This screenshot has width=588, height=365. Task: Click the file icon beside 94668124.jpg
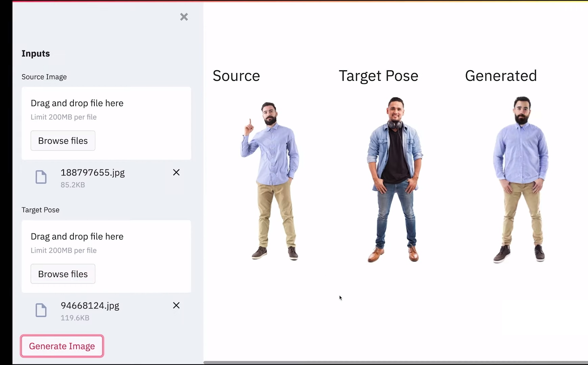click(41, 310)
